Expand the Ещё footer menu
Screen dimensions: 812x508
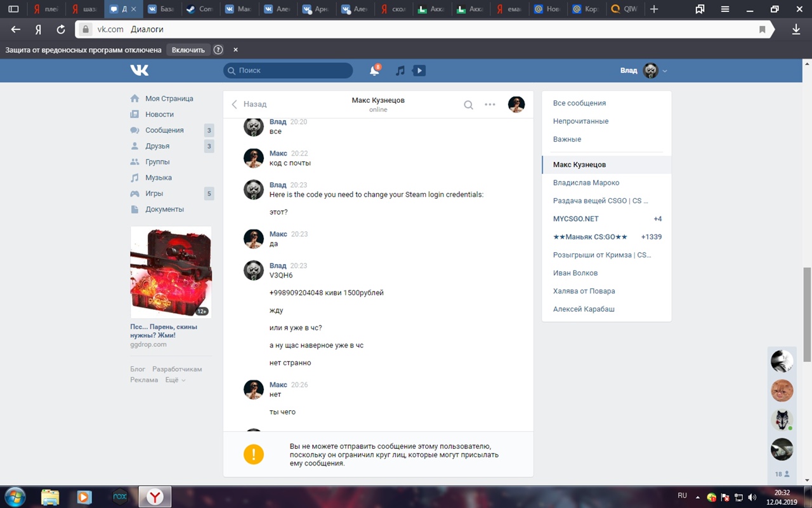pyautogui.click(x=175, y=380)
